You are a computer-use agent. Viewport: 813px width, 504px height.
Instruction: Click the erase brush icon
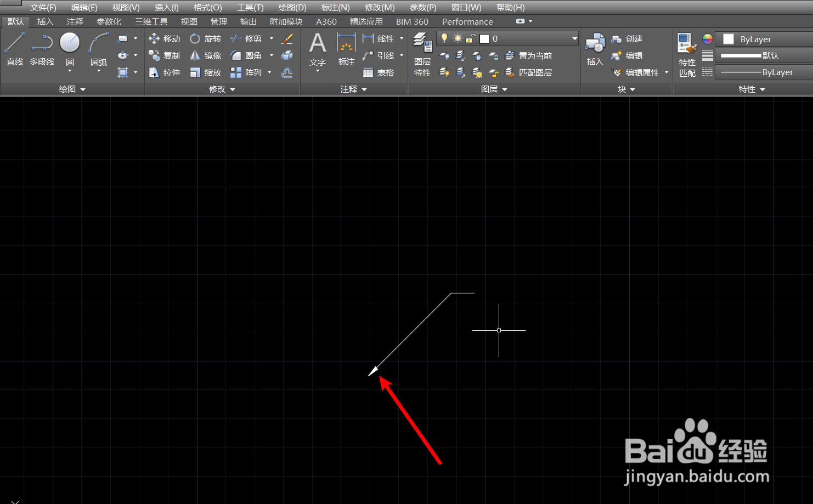287,38
